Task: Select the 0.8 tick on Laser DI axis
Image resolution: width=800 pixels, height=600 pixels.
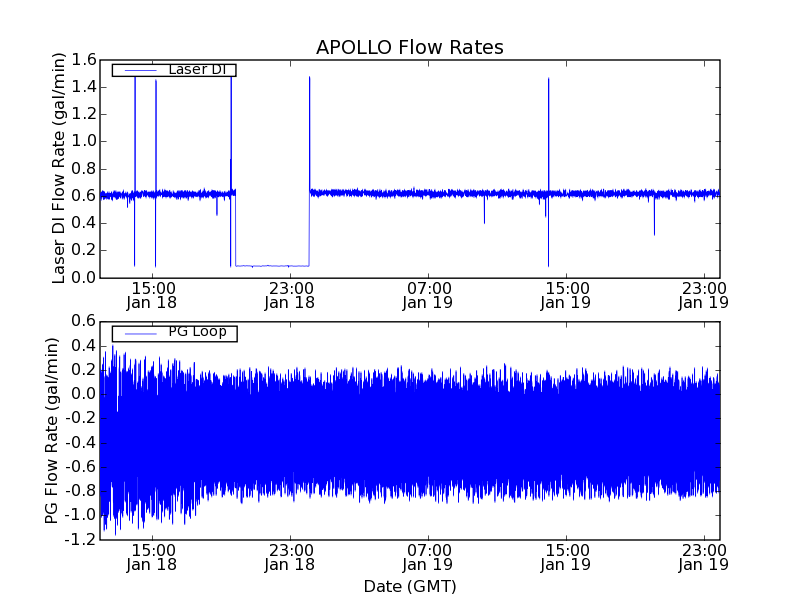Action: 84,169
